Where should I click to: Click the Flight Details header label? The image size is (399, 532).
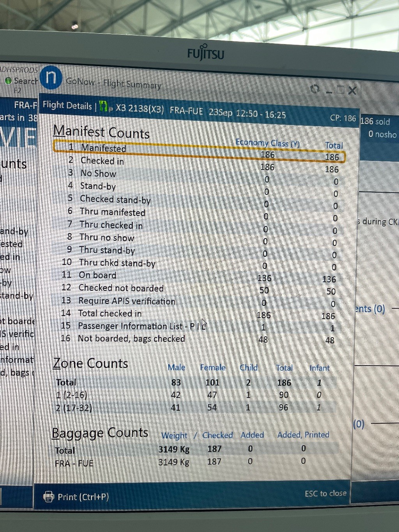click(x=67, y=105)
